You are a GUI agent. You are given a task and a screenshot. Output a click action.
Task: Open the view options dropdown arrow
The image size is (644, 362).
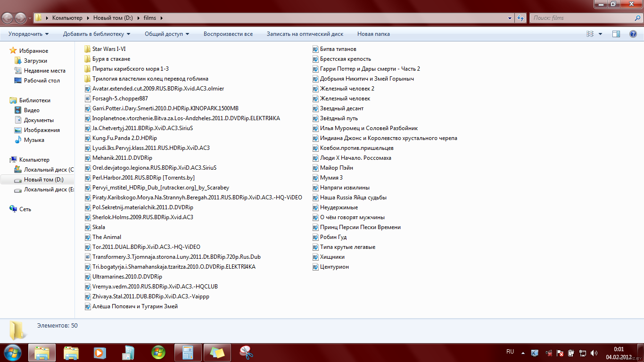click(600, 34)
